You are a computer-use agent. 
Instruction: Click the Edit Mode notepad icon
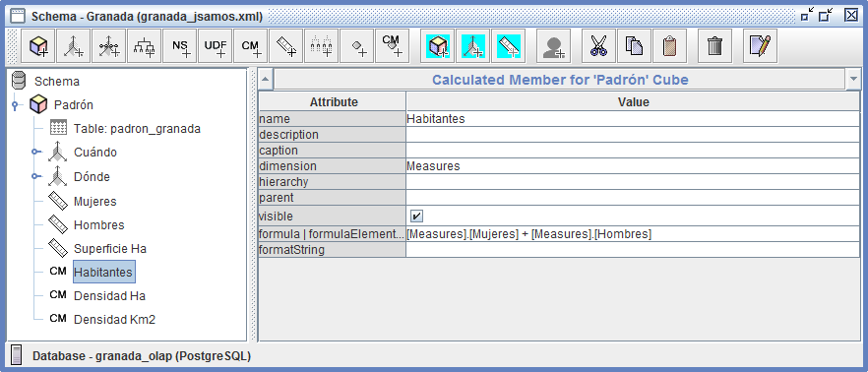761,45
